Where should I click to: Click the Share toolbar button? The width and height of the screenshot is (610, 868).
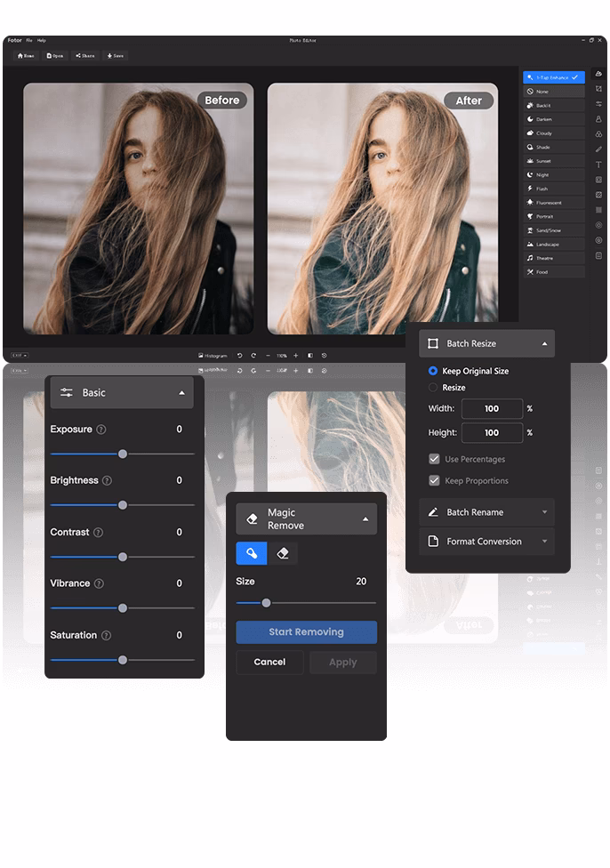coord(85,55)
